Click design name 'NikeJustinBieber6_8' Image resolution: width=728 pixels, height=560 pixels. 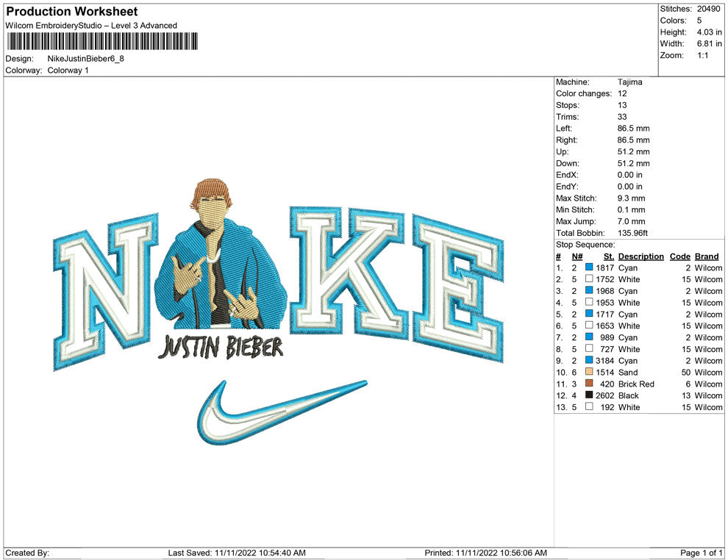pyautogui.click(x=86, y=59)
